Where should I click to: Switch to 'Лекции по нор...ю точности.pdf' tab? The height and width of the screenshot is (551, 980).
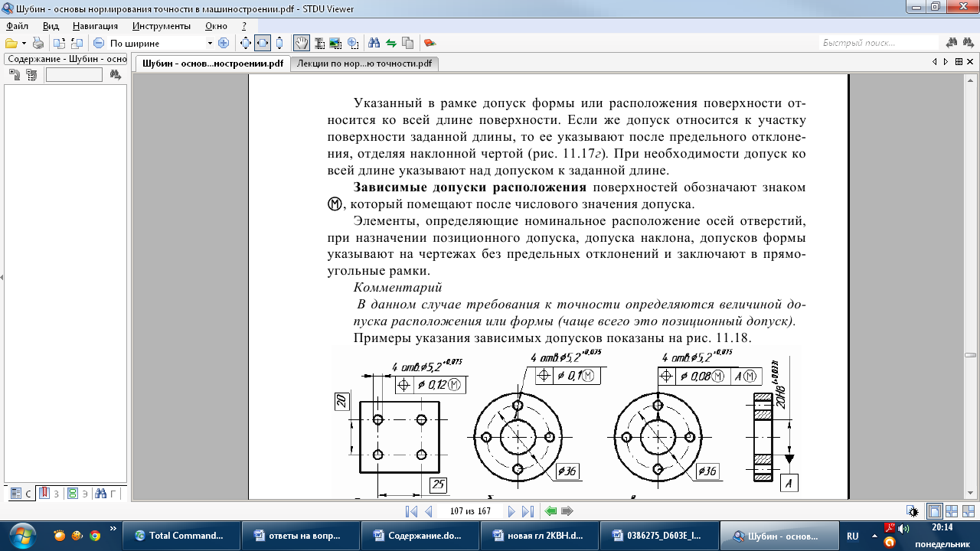tap(364, 64)
